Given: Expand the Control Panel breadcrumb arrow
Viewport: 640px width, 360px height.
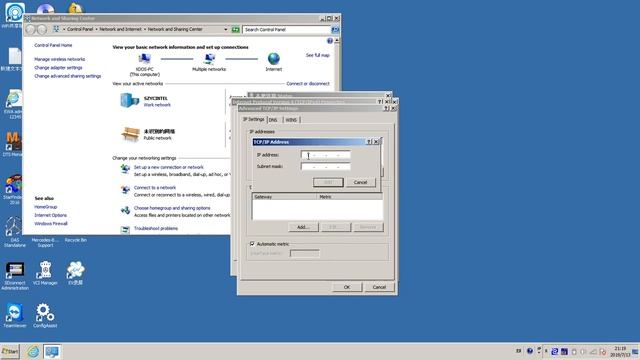Looking at the screenshot, I should pos(97,29).
